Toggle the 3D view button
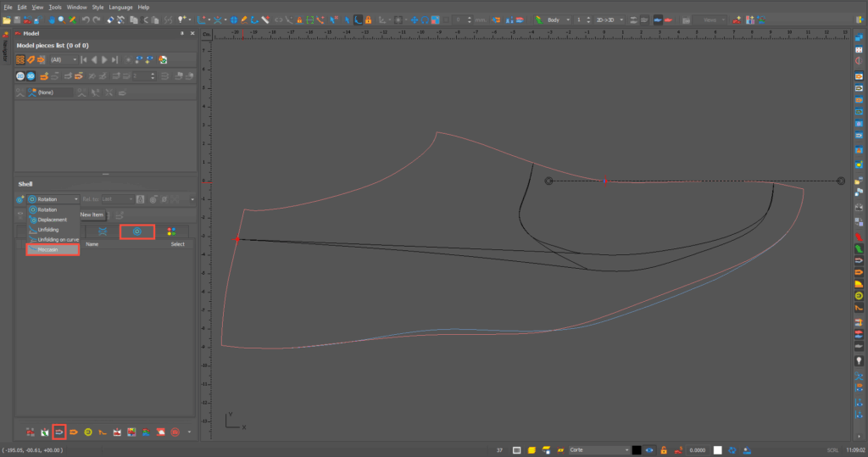868x457 pixels. coord(30,75)
